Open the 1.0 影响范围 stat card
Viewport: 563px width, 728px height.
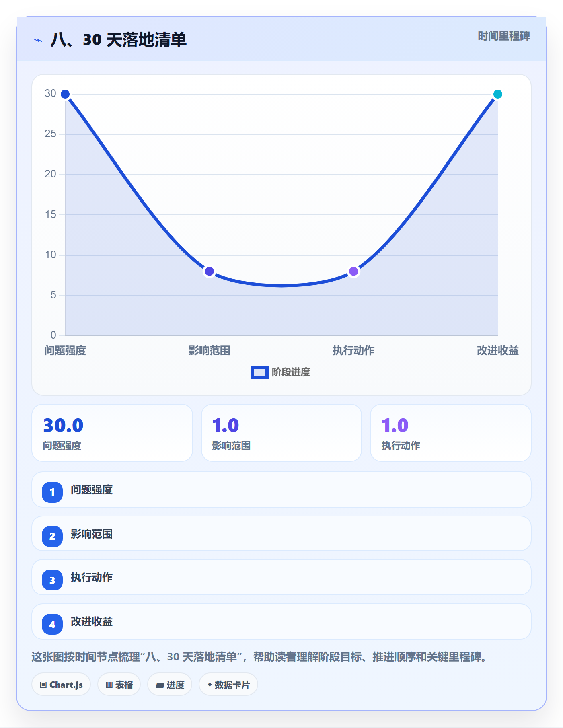[x=281, y=433]
